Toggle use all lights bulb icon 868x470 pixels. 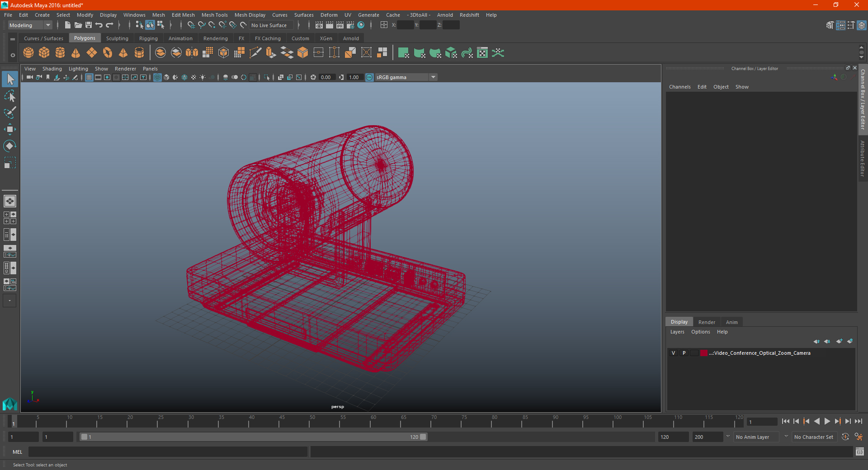click(203, 77)
